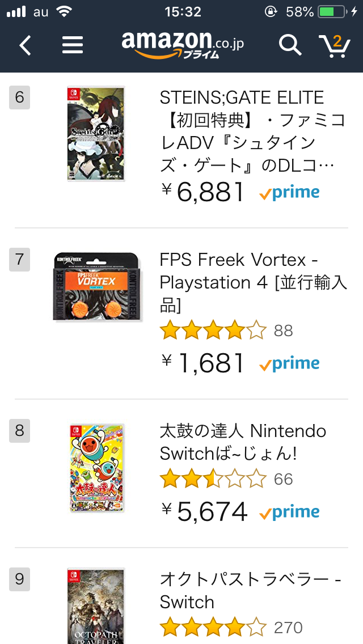Open the hamburger menu
This screenshot has height=644, width=363.
coord(73,45)
